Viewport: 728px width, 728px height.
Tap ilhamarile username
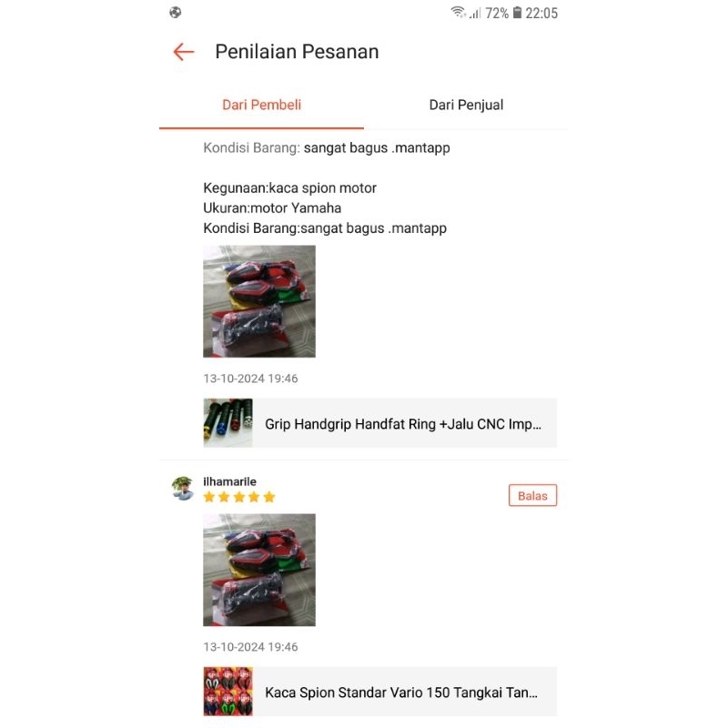[x=230, y=481]
